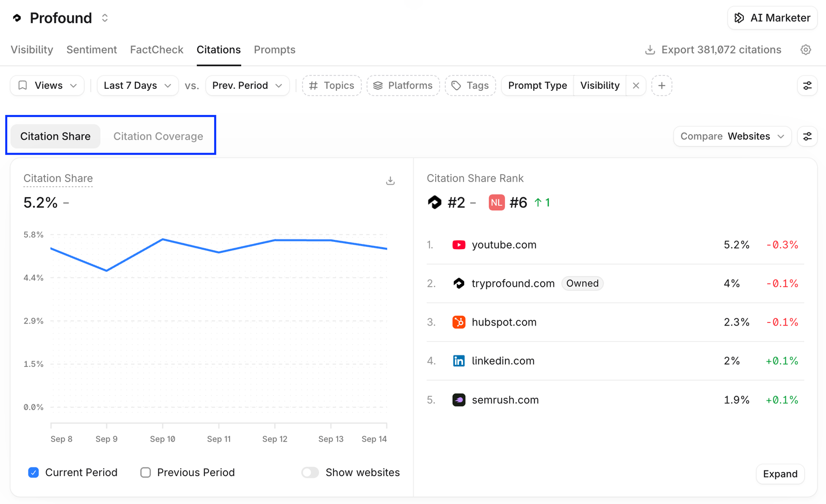Click the Prompt Type filter label
The width and height of the screenshot is (826, 504).
tap(537, 86)
